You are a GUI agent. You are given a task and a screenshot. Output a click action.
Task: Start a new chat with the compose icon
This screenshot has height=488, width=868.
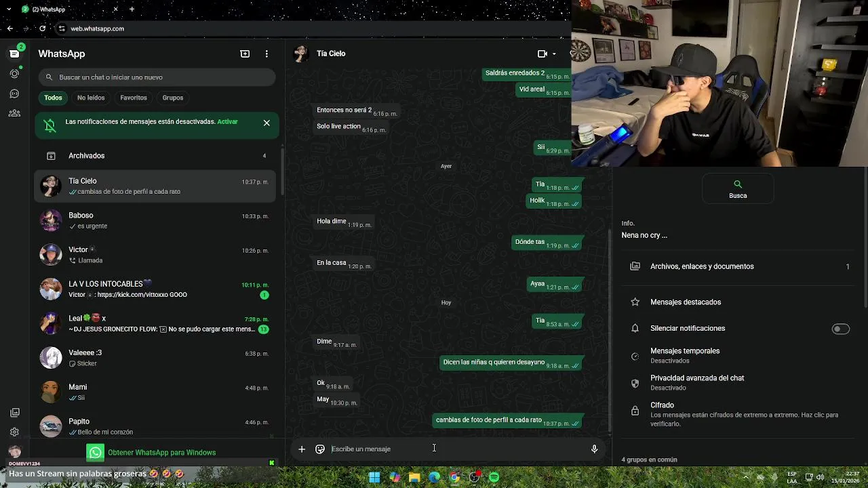(245, 54)
